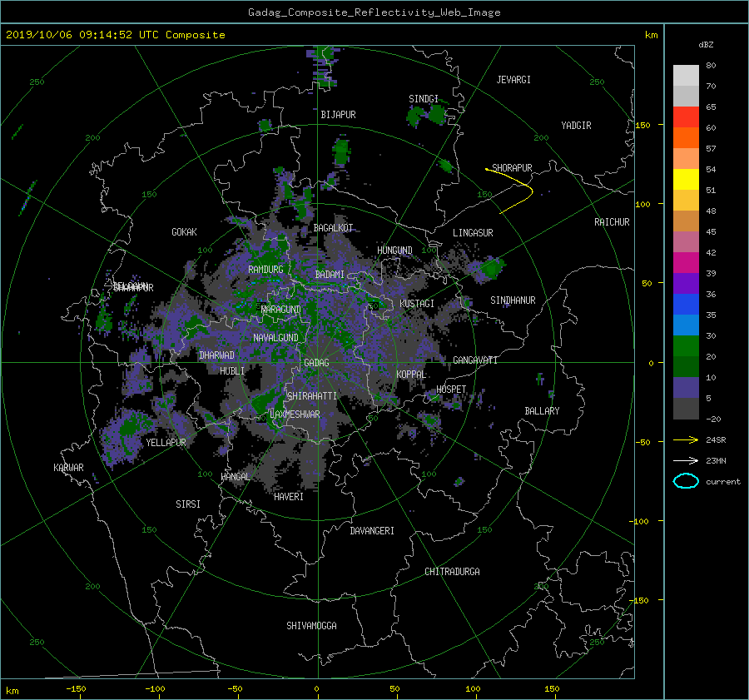Click the BALLARY city label

tap(542, 411)
